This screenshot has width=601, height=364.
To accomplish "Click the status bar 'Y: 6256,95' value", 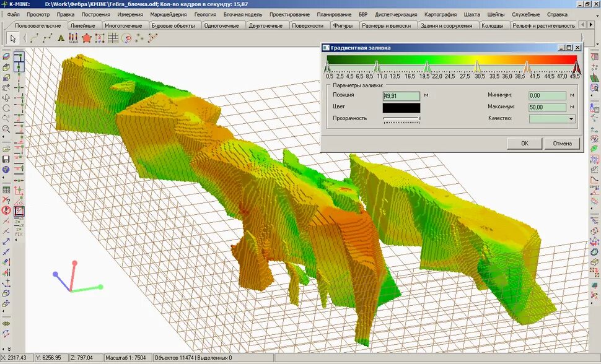I will click(48, 358).
